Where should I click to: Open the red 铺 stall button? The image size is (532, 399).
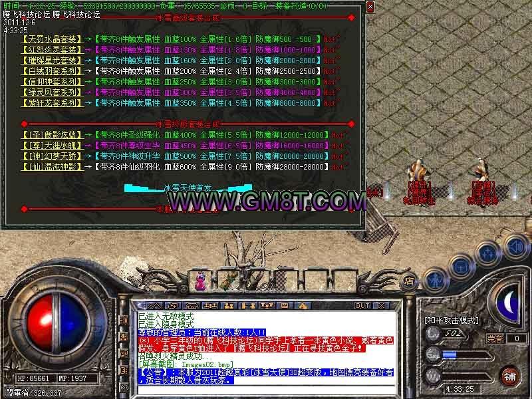click(510, 376)
